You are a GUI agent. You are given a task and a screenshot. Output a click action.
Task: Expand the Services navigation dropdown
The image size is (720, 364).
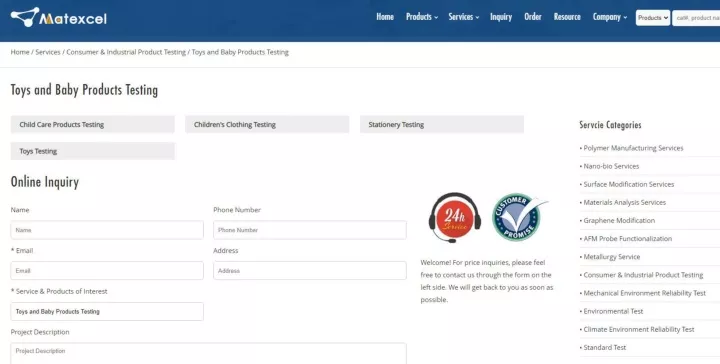pyautogui.click(x=464, y=17)
